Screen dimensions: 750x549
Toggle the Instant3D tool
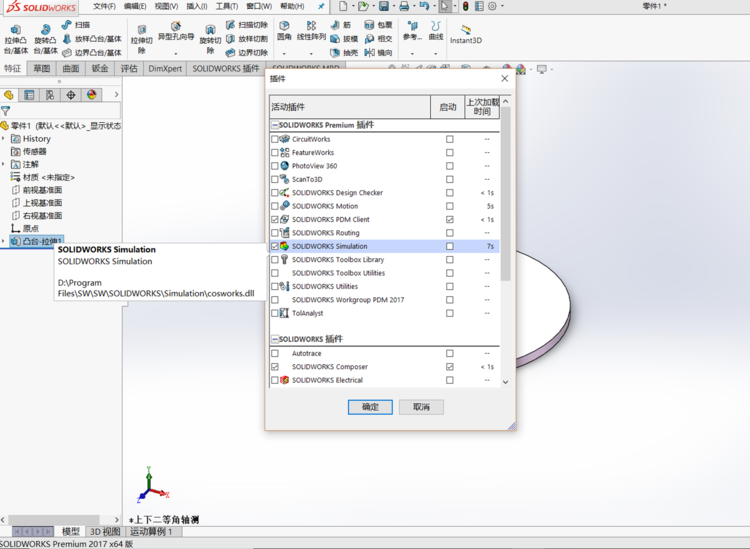coord(466,34)
